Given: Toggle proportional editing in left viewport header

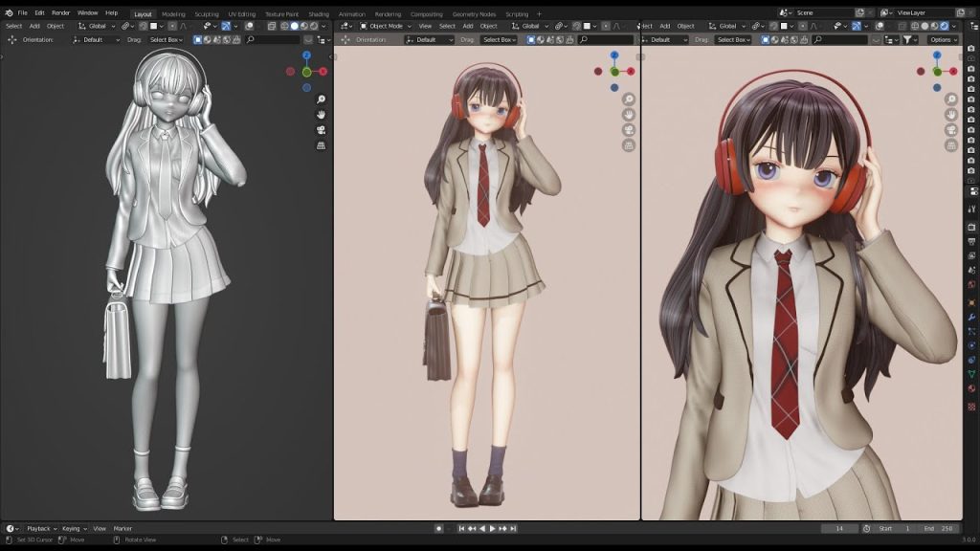Looking at the screenshot, I should (172, 26).
